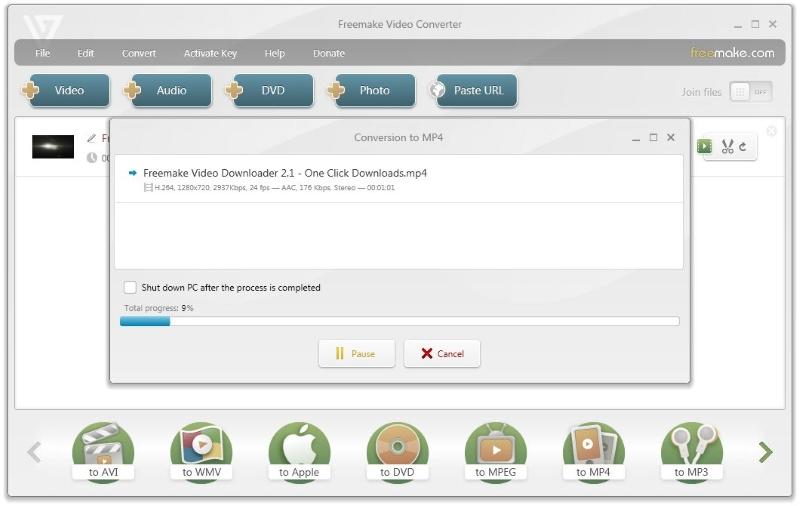
Task: Toggle the Join files switch
Action: [x=751, y=92]
